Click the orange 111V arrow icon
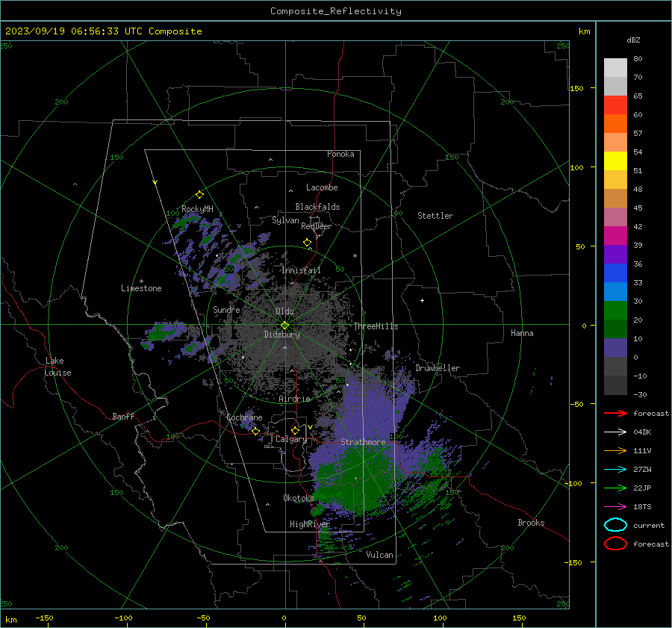The height and width of the screenshot is (628, 672). coord(615,450)
